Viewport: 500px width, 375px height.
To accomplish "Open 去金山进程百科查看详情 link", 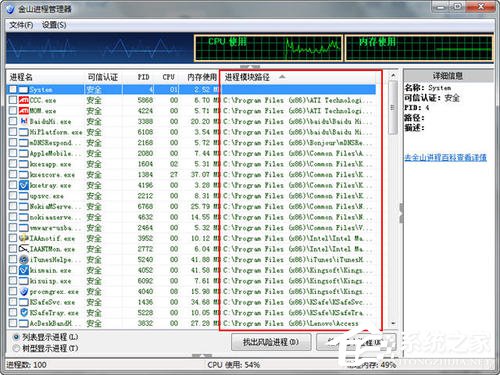I will click(x=445, y=157).
